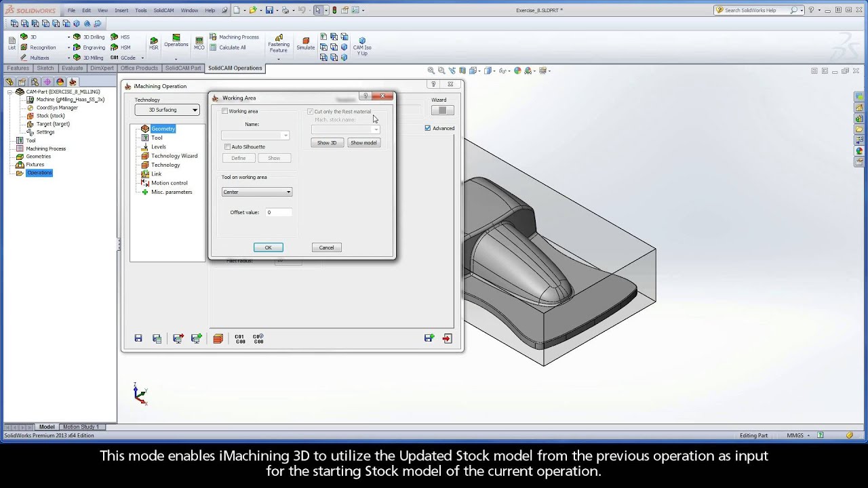
Task: Click the MCO toolbar button
Action: (x=199, y=43)
